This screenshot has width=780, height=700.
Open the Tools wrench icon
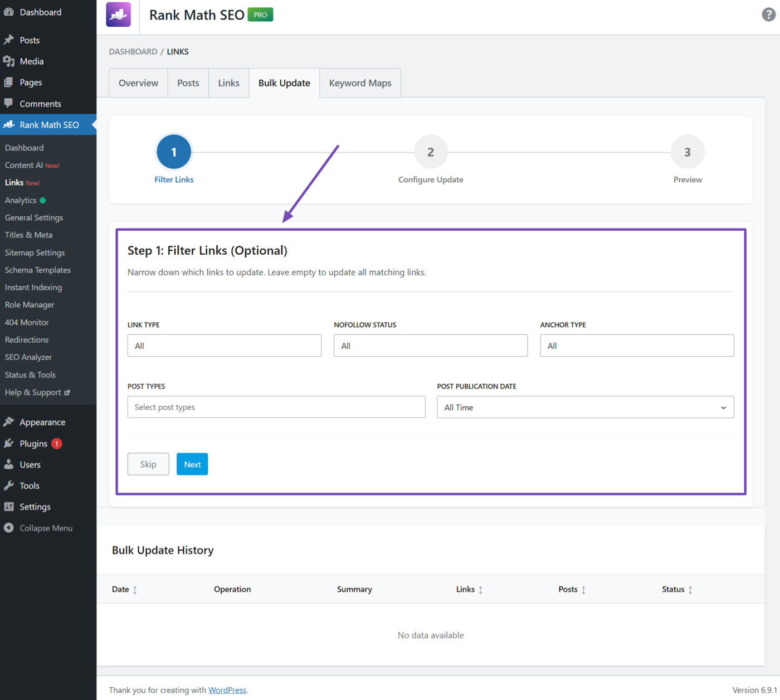9,485
